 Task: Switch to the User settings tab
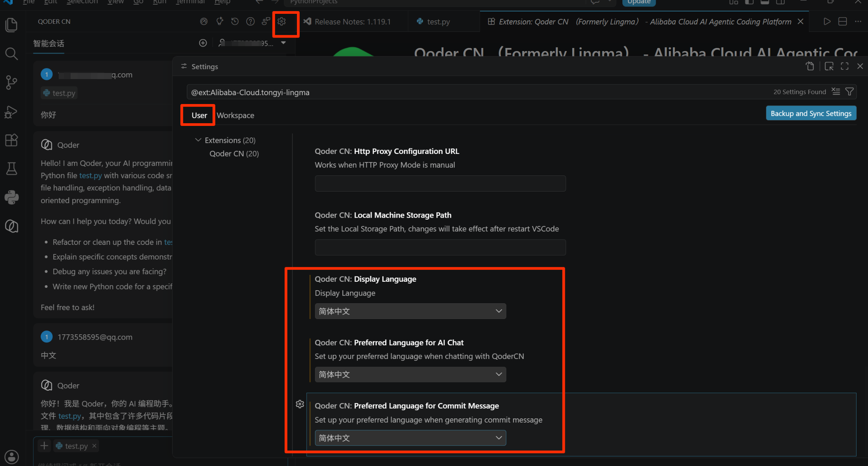(x=199, y=115)
